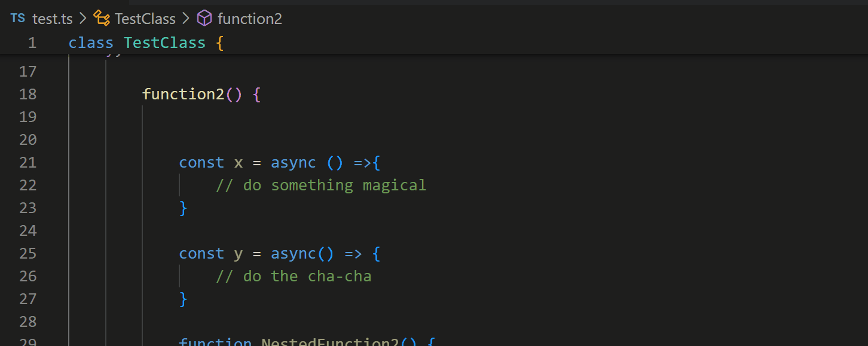Screen dimensions: 868x346
Task: Select the TestClass breadcrumb entry
Action: (x=145, y=19)
